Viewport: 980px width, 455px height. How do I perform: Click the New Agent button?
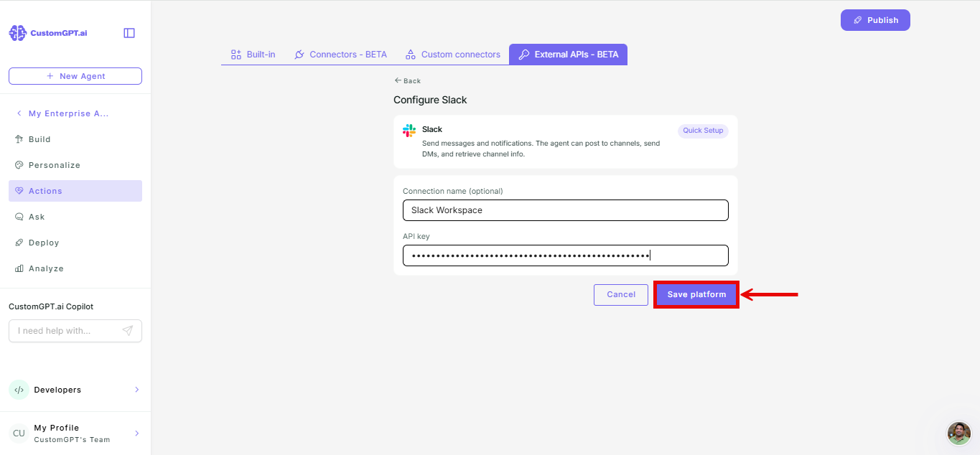(x=75, y=76)
